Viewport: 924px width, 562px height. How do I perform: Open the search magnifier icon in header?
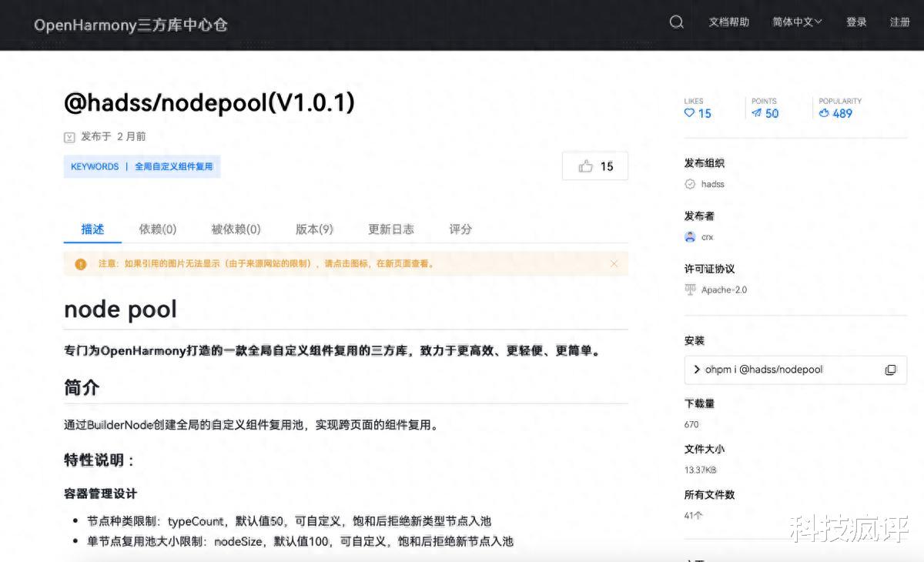[x=676, y=22]
